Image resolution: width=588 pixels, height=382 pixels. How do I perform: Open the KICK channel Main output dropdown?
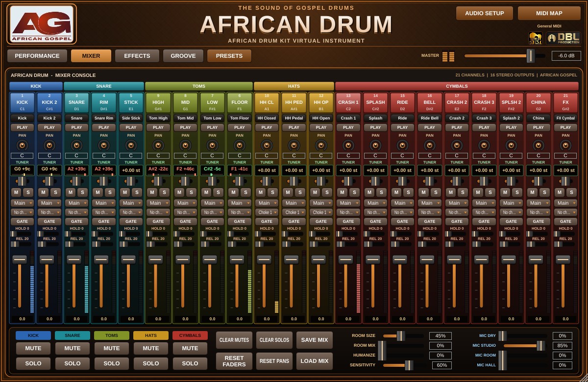tap(22, 203)
